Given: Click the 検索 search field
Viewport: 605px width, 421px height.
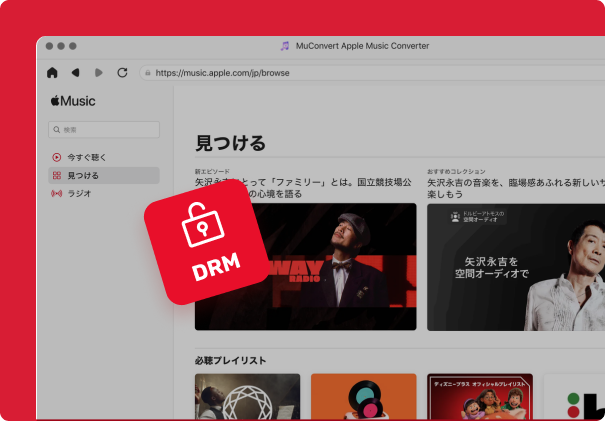Looking at the screenshot, I should coord(104,130).
